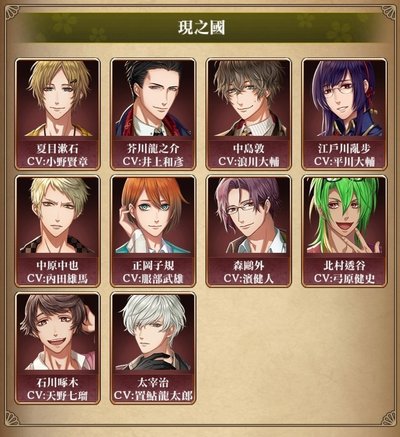Click the CV:浪川大輔 voice actor text
Image resolution: width=400 pixels, height=437 pixels.
click(x=249, y=162)
